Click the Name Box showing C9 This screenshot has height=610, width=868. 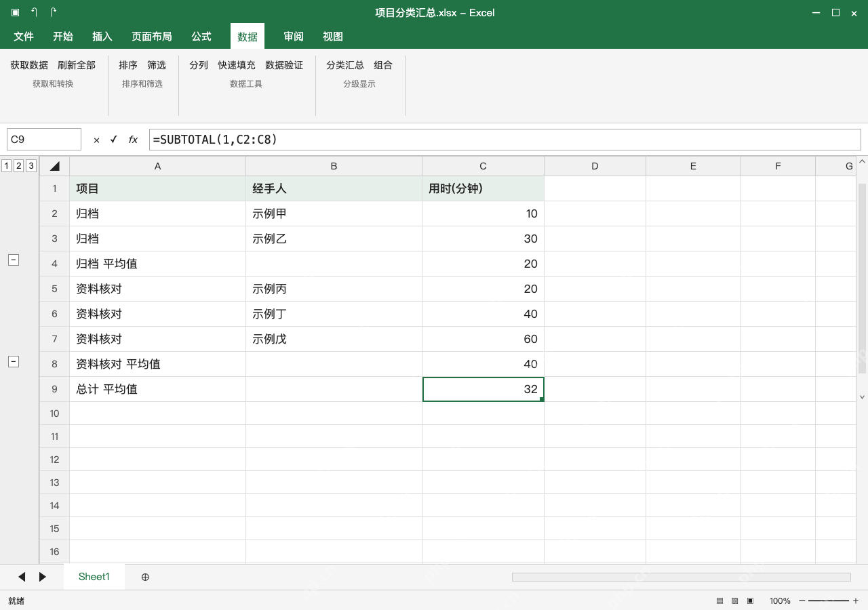(x=44, y=140)
